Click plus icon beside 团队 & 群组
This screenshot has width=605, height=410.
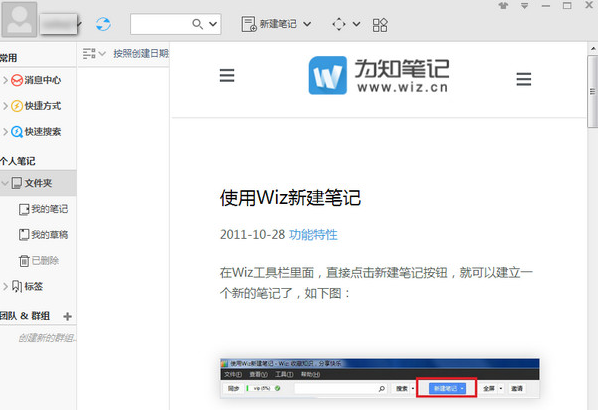(68, 316)
